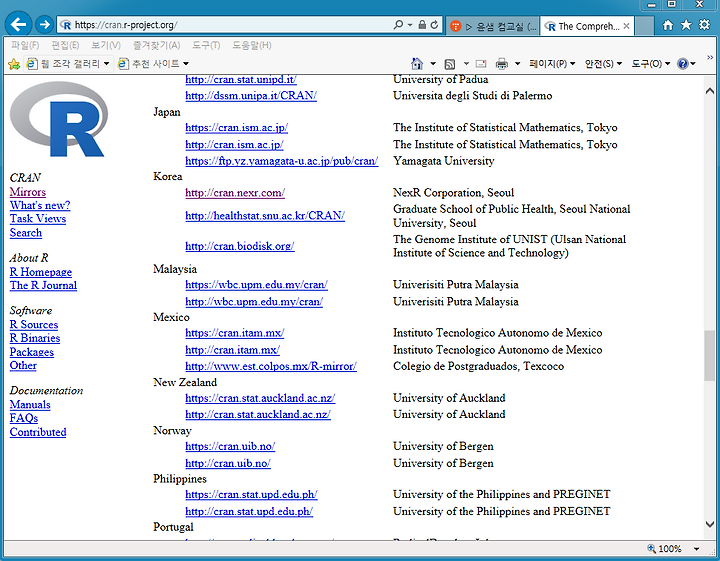The height and width of the screenshot is (561, 720).
Task: Open Favorites star icon at top right
Action: [x=686, y=25]
